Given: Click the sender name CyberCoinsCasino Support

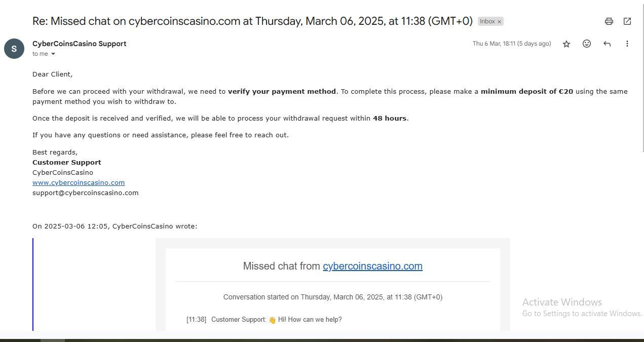Looking at the screenshot, I should tap(80, 44).
